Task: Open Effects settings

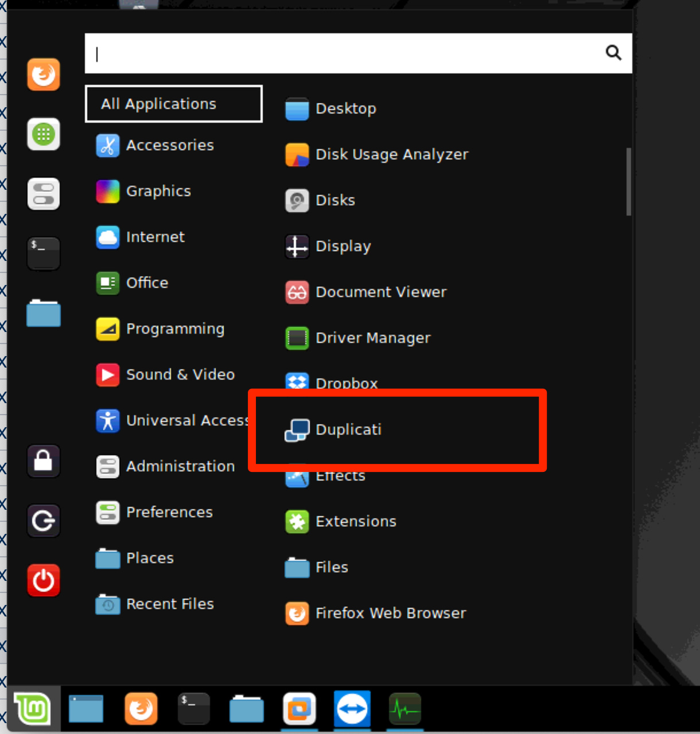Action: [325, 476]
